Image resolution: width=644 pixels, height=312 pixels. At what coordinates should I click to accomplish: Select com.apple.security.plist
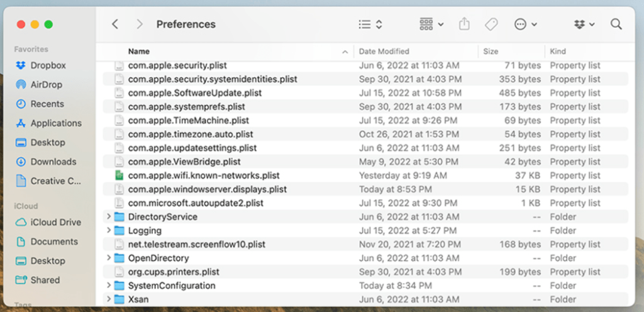(177, 65)
